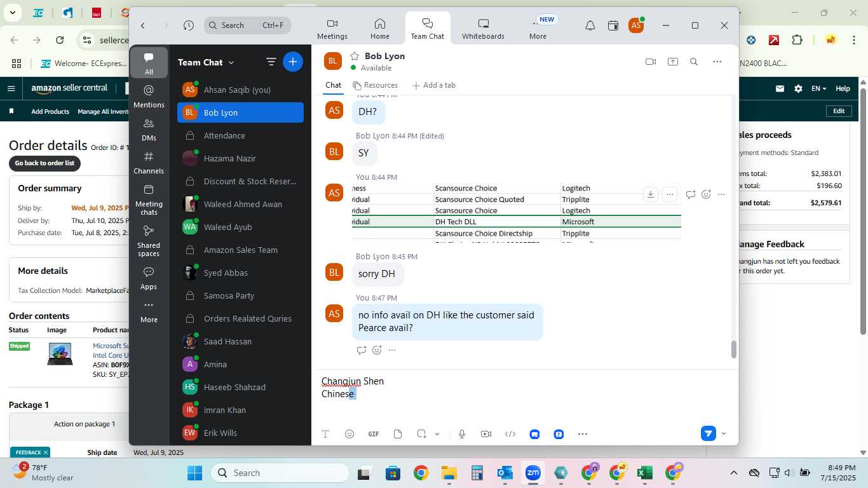The image size is (868, 488).
Task: Open the Zoom calendar icon beside the bell
Action: [613, 25]
